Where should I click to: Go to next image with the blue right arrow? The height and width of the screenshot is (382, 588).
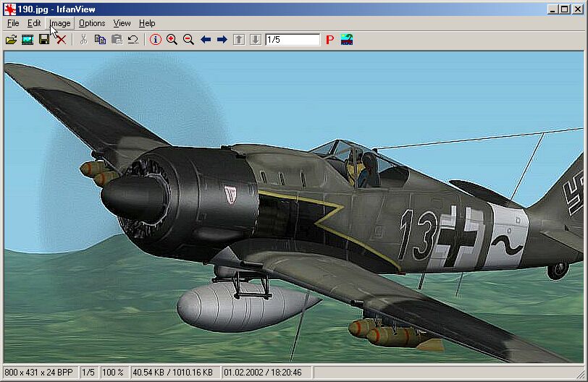222,39
